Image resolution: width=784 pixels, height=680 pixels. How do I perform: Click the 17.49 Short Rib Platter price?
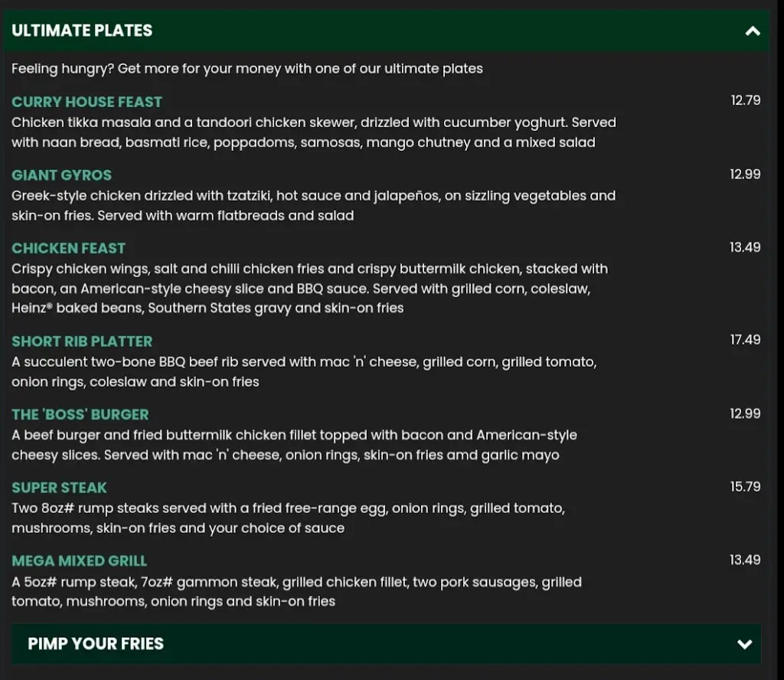[745, 340]
